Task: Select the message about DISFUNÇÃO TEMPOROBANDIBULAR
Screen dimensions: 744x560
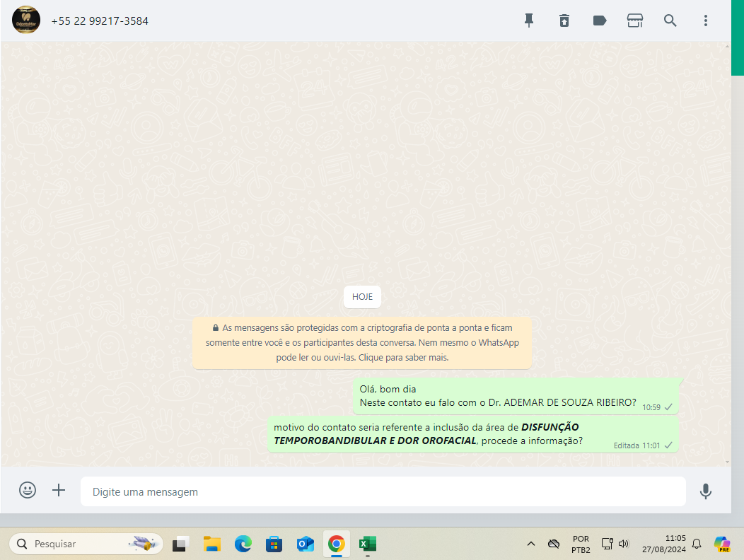Action: (x=473, y=433)
